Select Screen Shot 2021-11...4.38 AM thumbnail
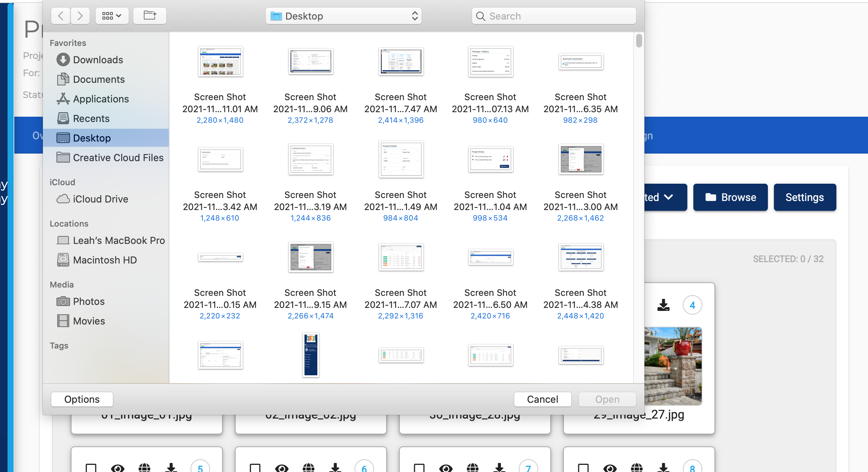868x472 pixels. (x=581, y=257)
